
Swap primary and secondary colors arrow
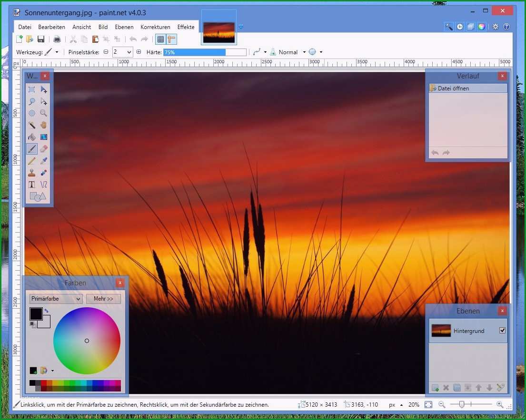tap(46, 311)
